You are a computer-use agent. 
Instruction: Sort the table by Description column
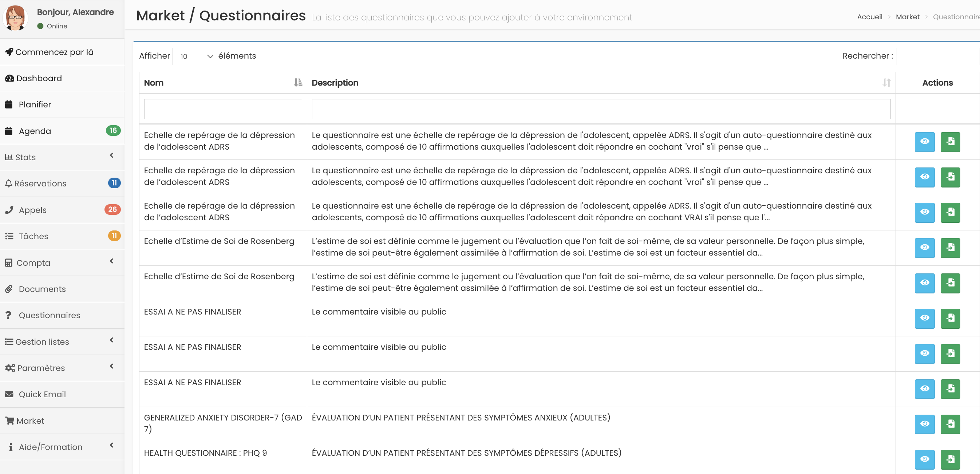click(601, 83)
